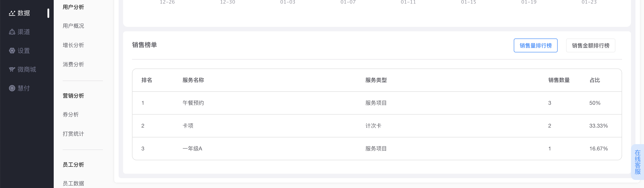Select the 一年级A service row

coord(377,149)
